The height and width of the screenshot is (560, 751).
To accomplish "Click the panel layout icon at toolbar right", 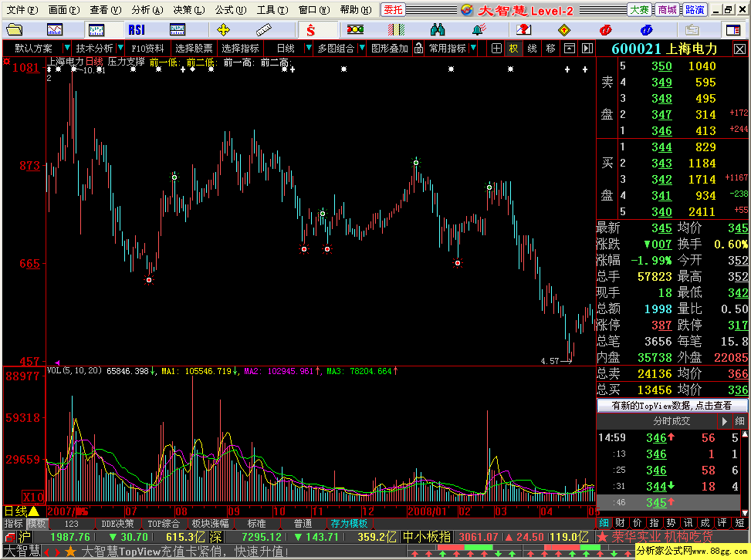I will pyautogui.click(x=733, y=30).
